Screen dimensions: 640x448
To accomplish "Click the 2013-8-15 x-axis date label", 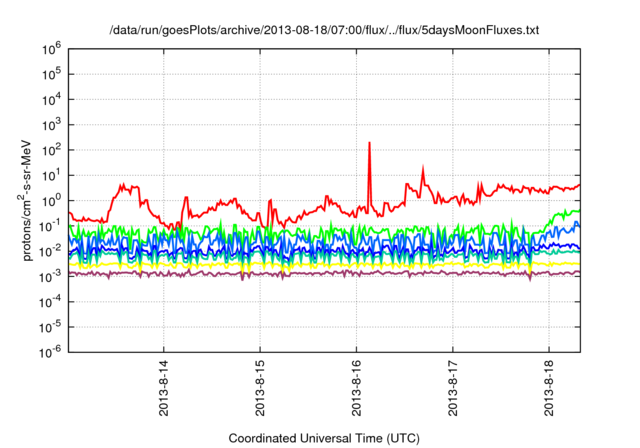I will pyautogui.click(x=260, y=388).
